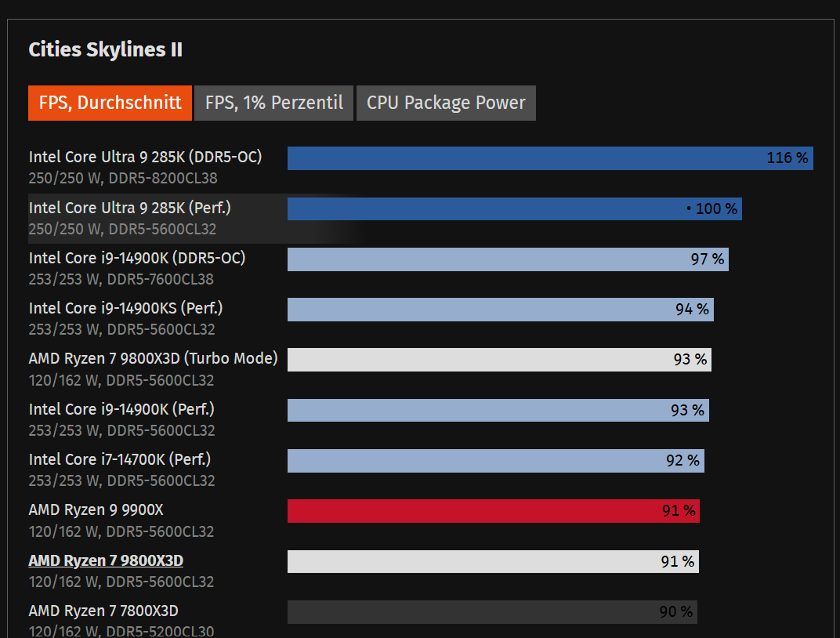The image size is (840, 638).
Task: Click the AMD Ryzen 9 9900X label
Action: (x=96, y=510)
